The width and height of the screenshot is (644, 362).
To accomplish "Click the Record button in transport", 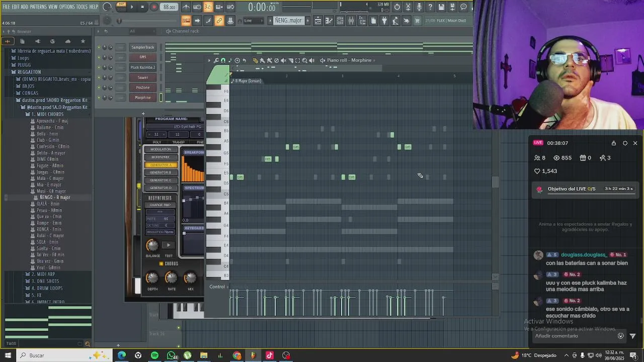I will pyautogui.click(x=154, y=7).
